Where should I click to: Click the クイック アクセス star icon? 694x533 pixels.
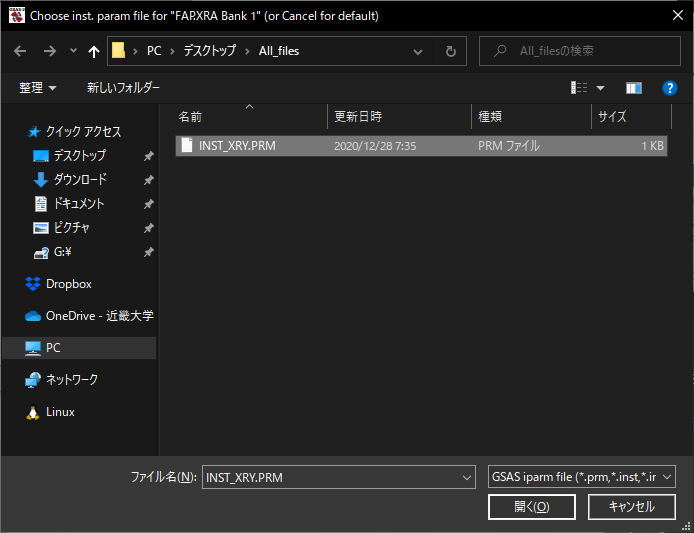pyautogui.click(x=34, y=131)
